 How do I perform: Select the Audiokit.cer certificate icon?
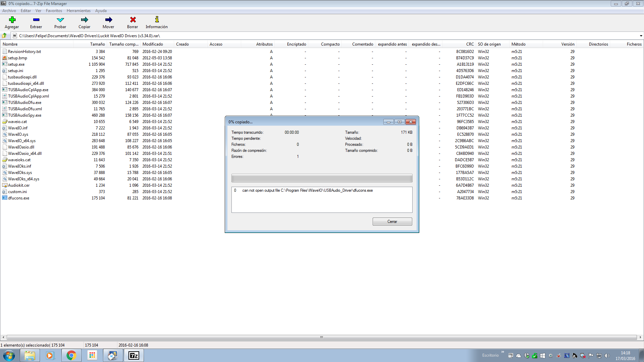tap(5, 185)
